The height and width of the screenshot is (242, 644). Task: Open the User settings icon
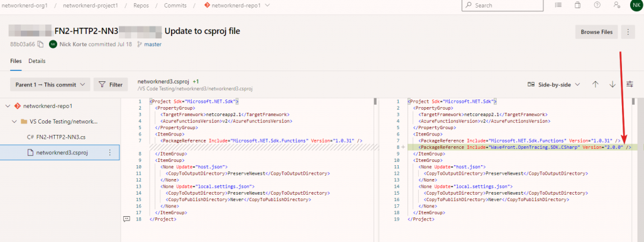pos(616,5)
